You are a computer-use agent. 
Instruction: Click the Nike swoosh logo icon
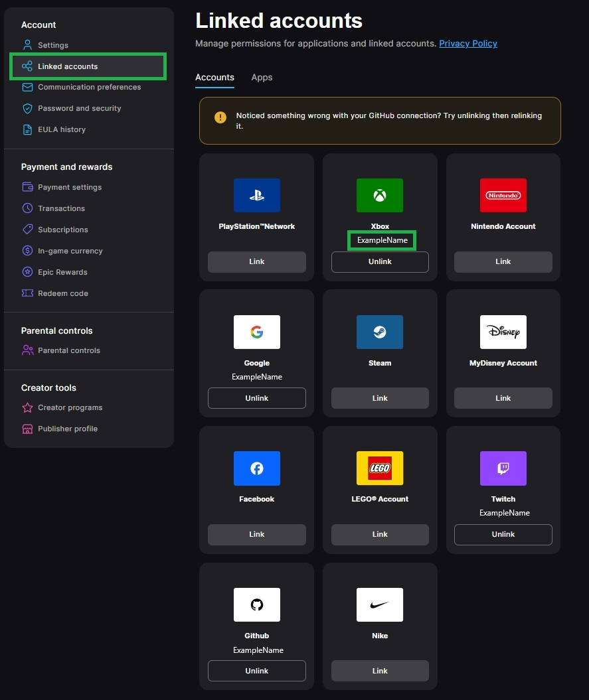pos(380,605)
